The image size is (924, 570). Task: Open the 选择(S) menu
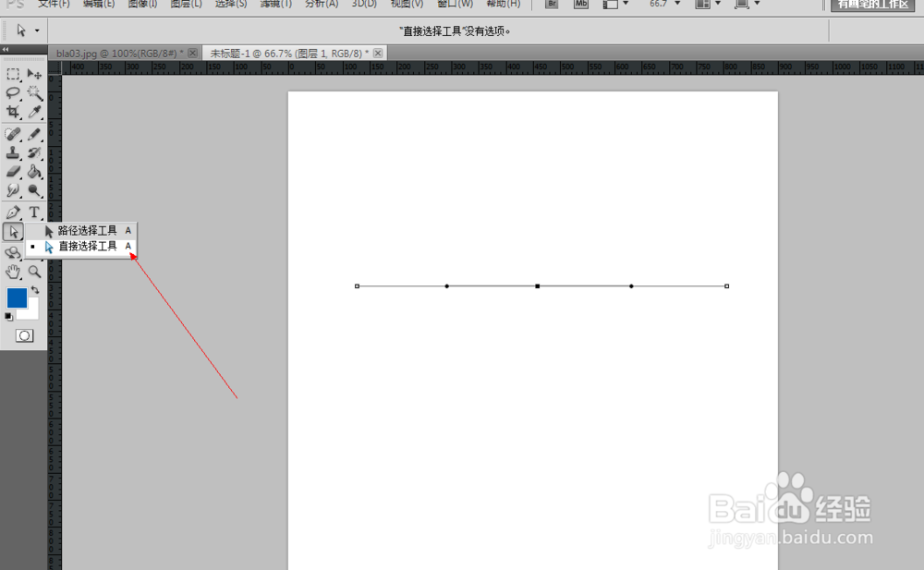pos(230,4)
